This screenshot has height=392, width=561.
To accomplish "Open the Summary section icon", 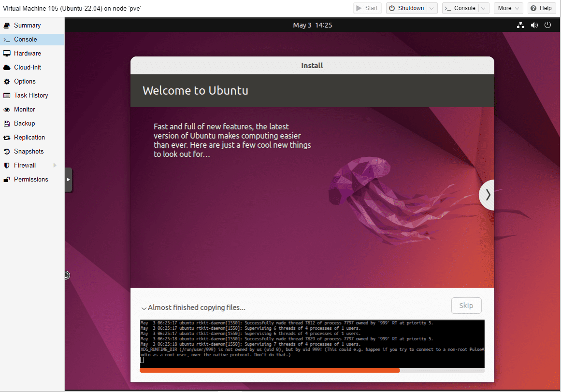I will click(6, 26).
